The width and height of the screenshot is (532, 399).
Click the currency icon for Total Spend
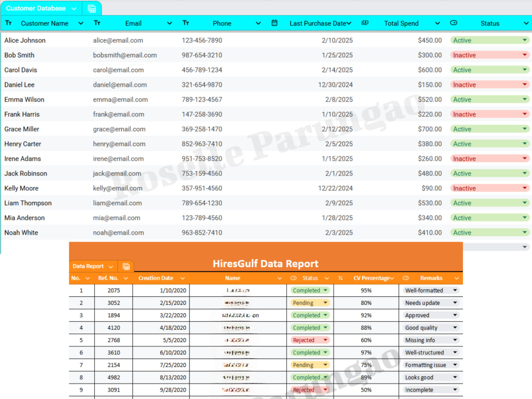(x=365, y=23)
